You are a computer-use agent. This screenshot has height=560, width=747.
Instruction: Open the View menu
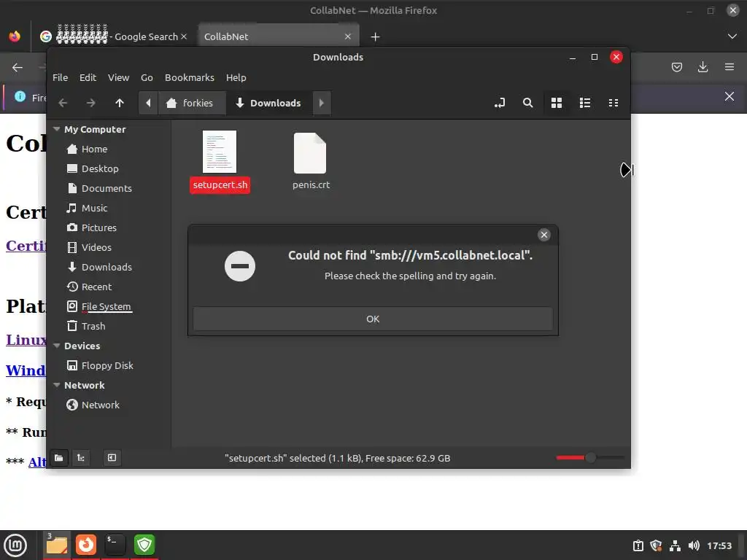point(118,77)
